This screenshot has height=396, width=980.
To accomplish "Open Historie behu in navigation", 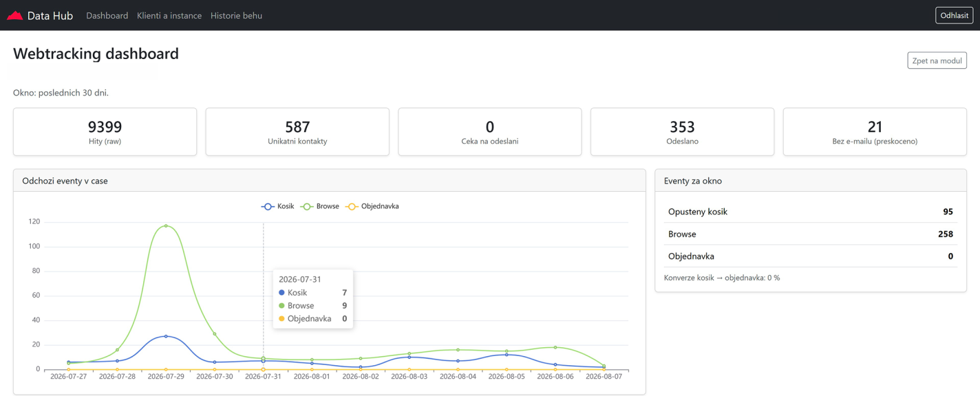I will coord(236,15).
